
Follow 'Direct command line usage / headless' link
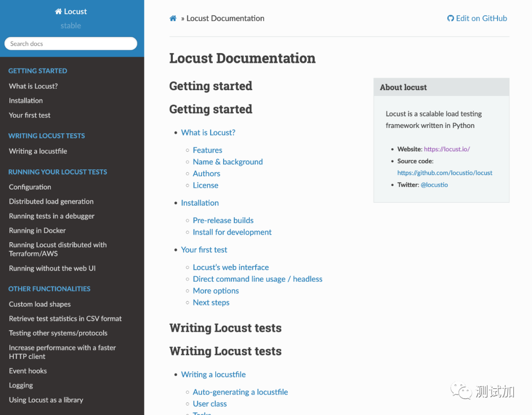point(258,279)
